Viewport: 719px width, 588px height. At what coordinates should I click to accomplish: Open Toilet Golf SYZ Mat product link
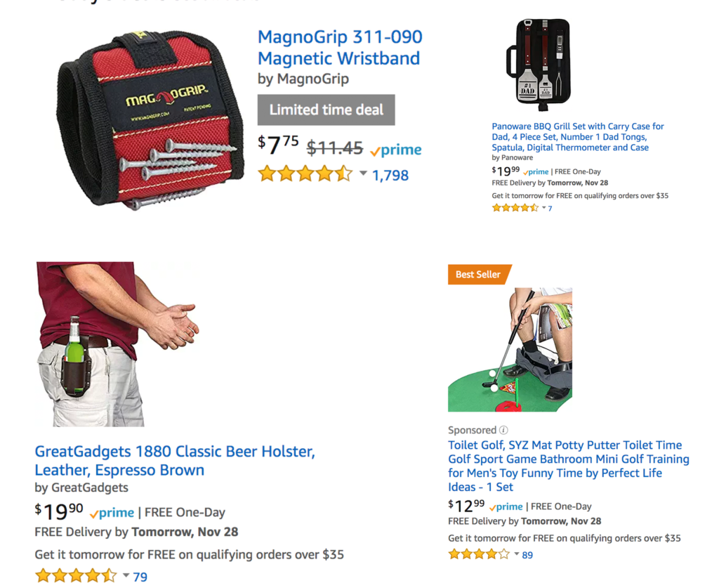click(569, 466)
